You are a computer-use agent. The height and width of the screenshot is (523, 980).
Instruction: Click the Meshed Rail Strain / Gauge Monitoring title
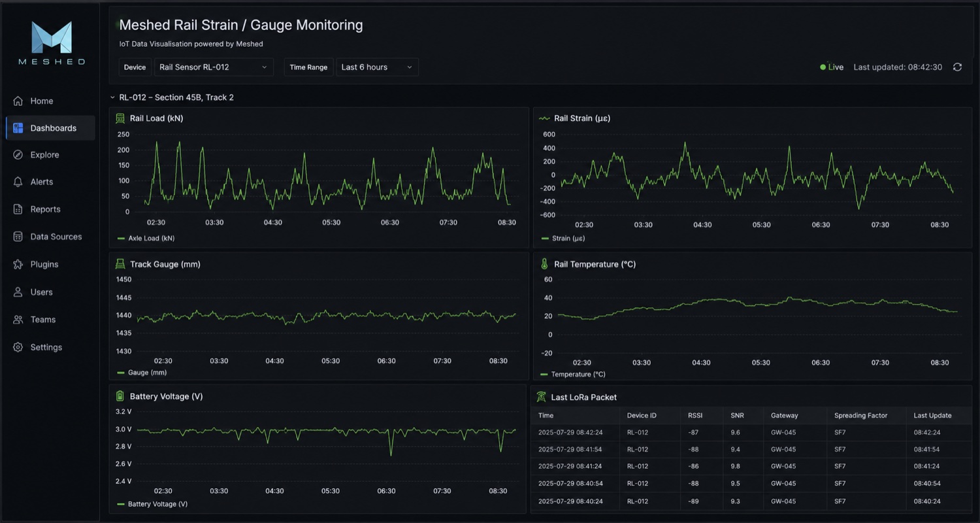241,25
